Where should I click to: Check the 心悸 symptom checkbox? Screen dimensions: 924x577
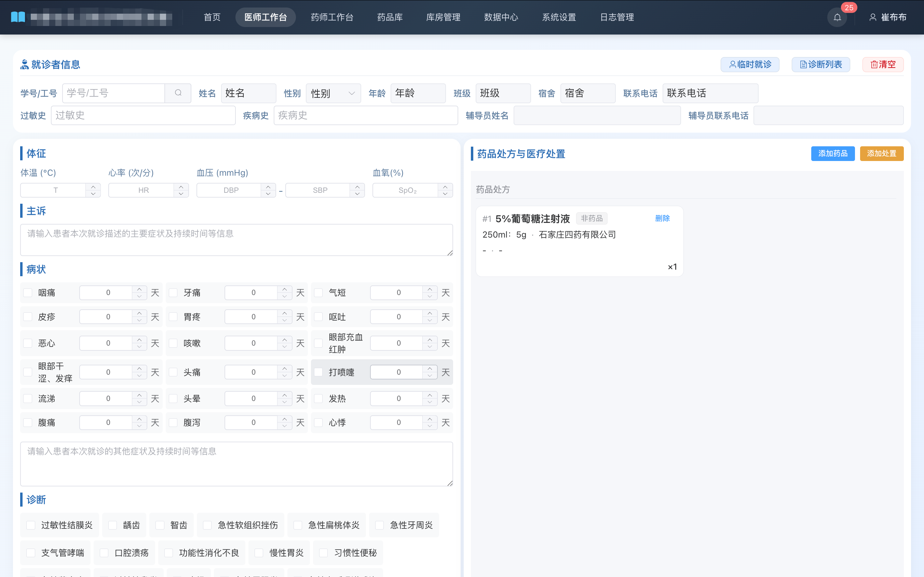318,422
